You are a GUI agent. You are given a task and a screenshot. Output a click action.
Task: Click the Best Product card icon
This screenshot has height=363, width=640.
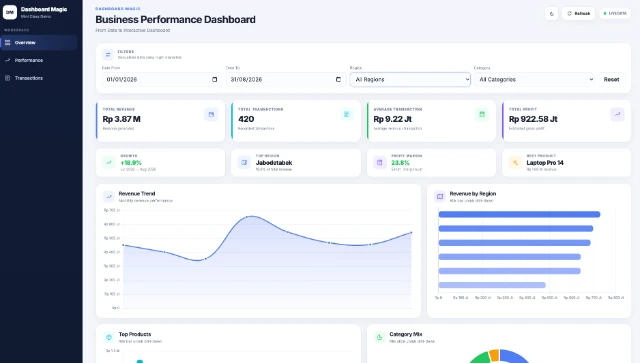[x=515, y=163]
